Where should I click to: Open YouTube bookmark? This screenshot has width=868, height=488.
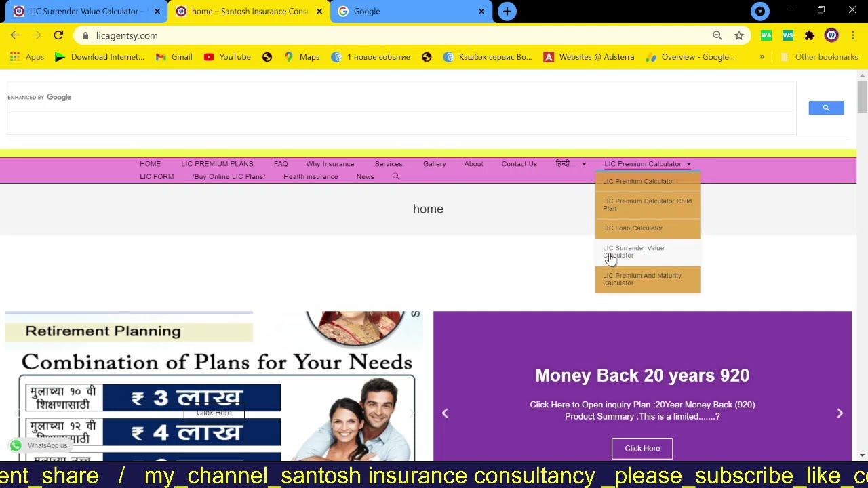(x=227, y=57)
